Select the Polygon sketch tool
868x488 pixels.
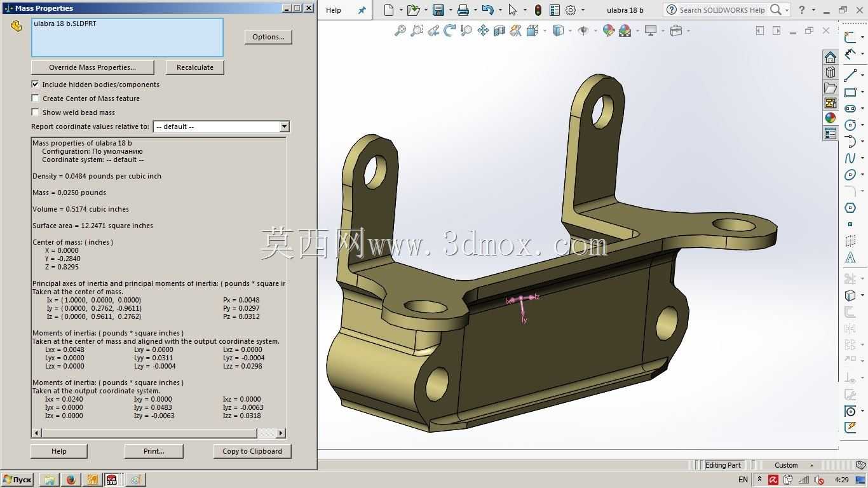tap(850, 208)
